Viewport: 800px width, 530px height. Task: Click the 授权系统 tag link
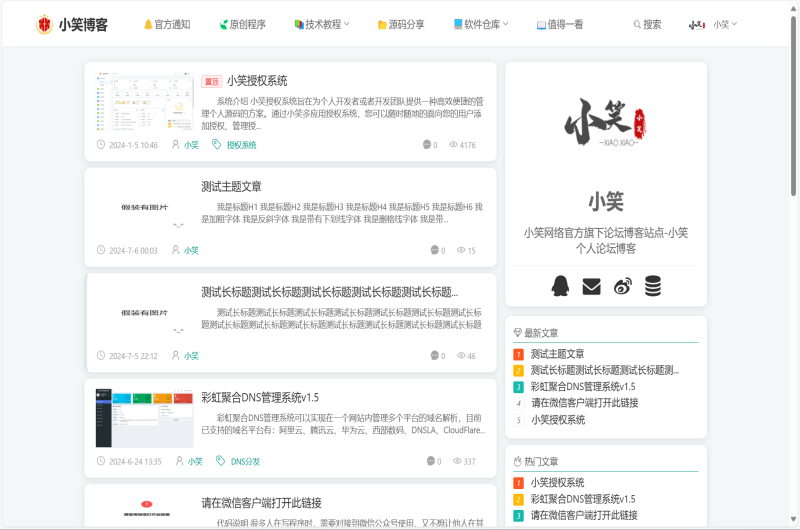[241, 145]
